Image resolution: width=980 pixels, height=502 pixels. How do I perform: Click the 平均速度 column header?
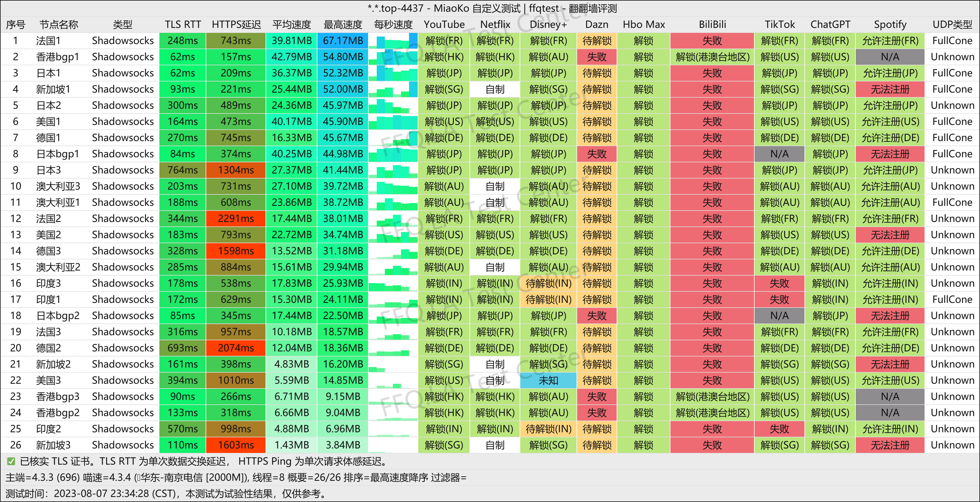[x=292, y=24]
